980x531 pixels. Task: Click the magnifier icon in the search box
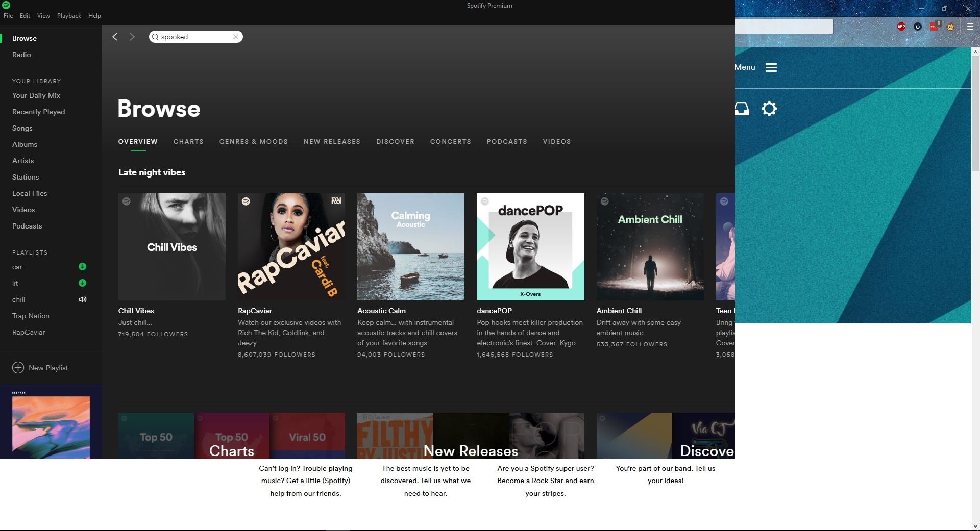pyautogui.click(x=155, y=37)
